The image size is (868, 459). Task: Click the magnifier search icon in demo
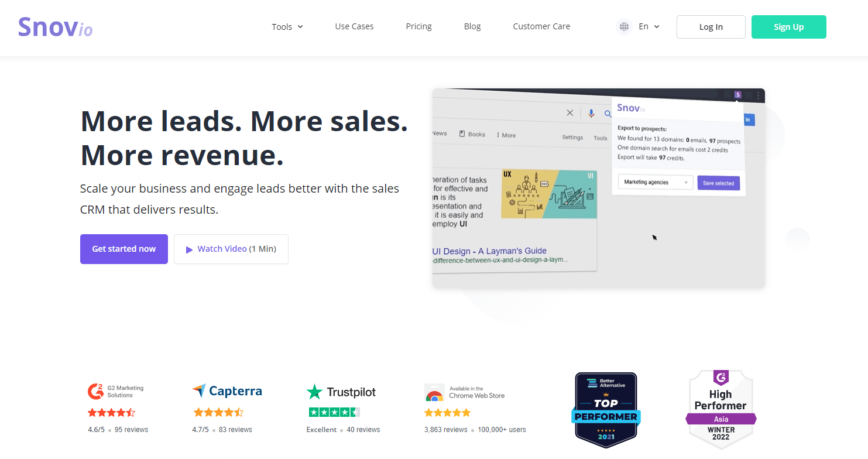pyautogui.click(x=608, y=114)
